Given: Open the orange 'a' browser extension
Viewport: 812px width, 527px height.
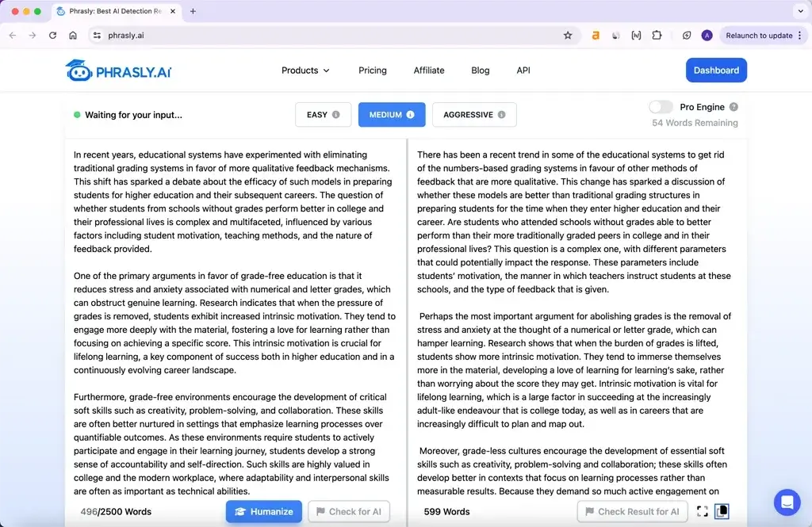Looking at the screenshot, I should click(596, 35).
